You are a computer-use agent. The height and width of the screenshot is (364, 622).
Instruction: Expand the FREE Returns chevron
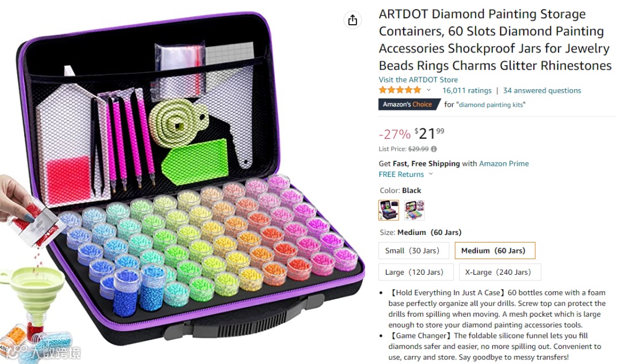tap(431, 174)
